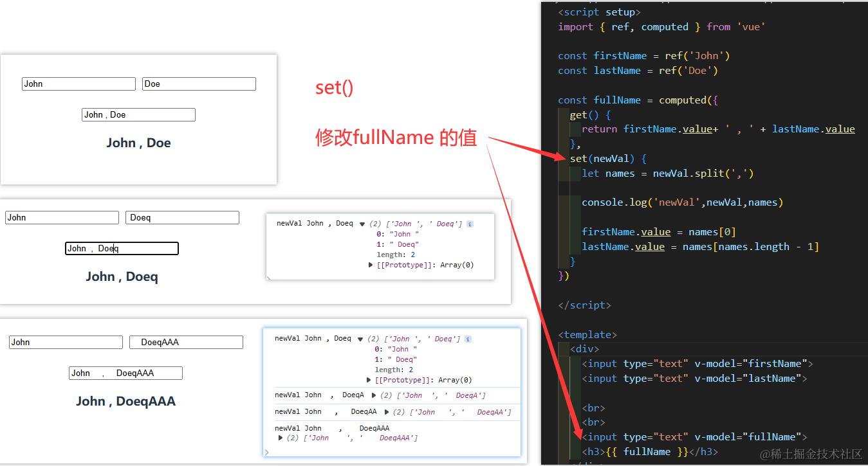Viewport: 868px width, 466px height.
Task: Click the fullName input showing 'John , DoeqAAA'
Action: pos(125,373)
